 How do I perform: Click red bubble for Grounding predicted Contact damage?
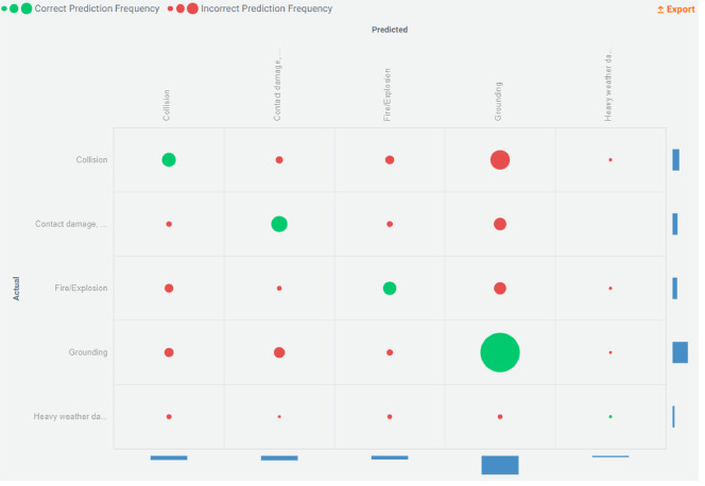[279, 352]
